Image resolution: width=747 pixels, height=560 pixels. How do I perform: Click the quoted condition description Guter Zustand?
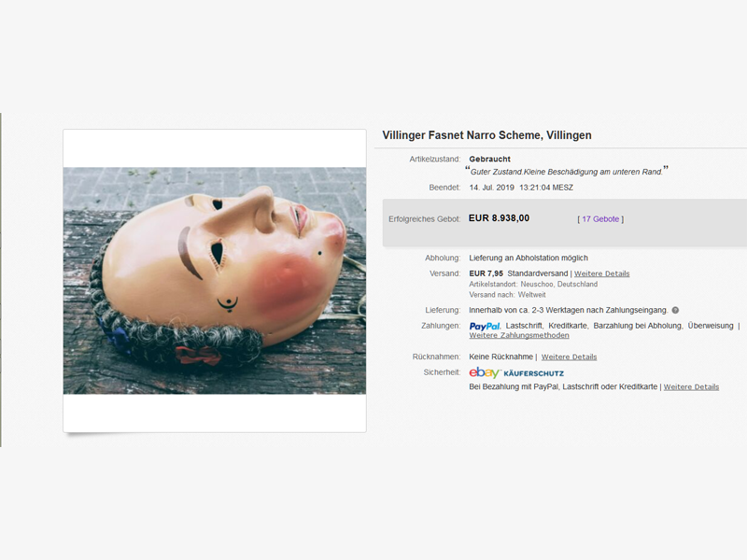567,172
